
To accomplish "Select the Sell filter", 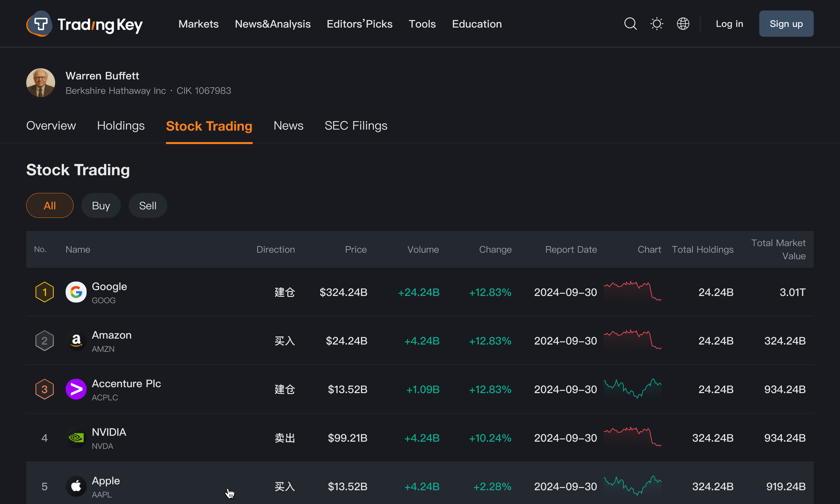I will pyautogui.click(x=148, y=205).
